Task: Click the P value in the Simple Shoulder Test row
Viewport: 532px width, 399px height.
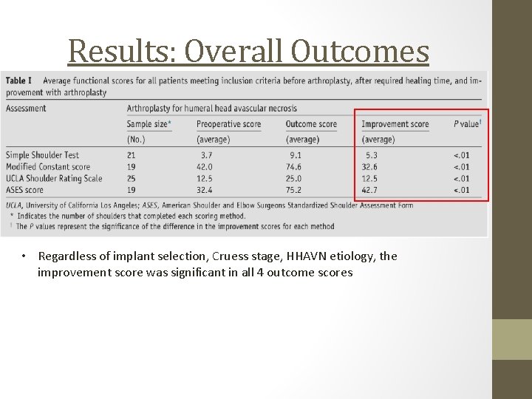Action: (x=462, y=155)
